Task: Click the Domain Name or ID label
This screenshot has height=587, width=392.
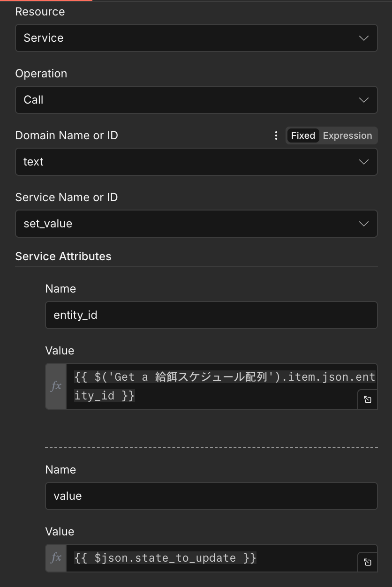Action: 67,135
